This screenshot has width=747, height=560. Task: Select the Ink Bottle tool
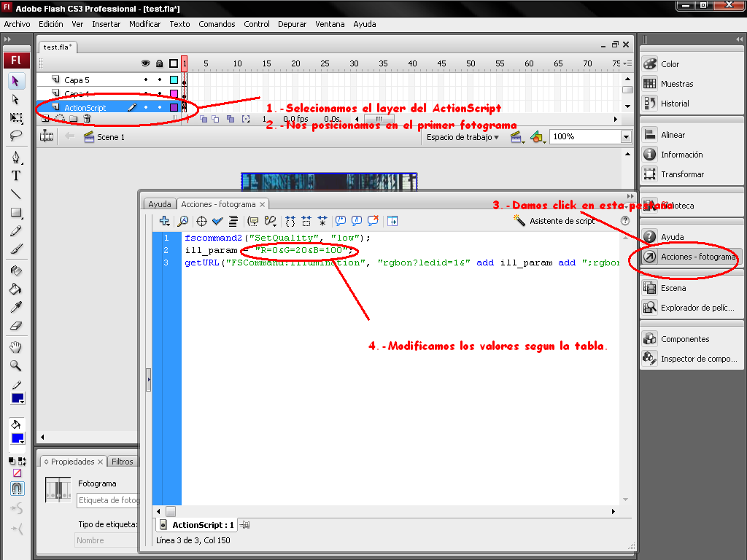click(16, 271)
